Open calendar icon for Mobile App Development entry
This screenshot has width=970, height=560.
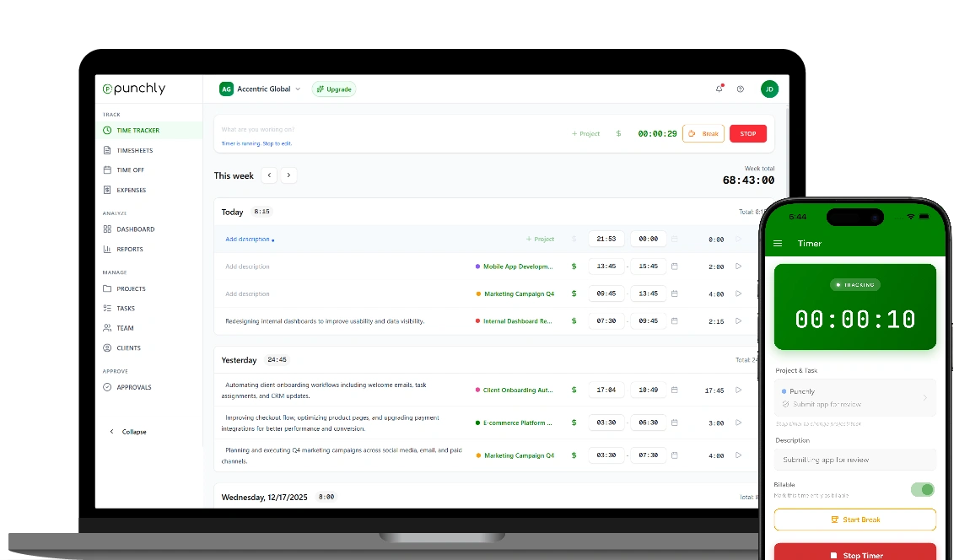674,267
